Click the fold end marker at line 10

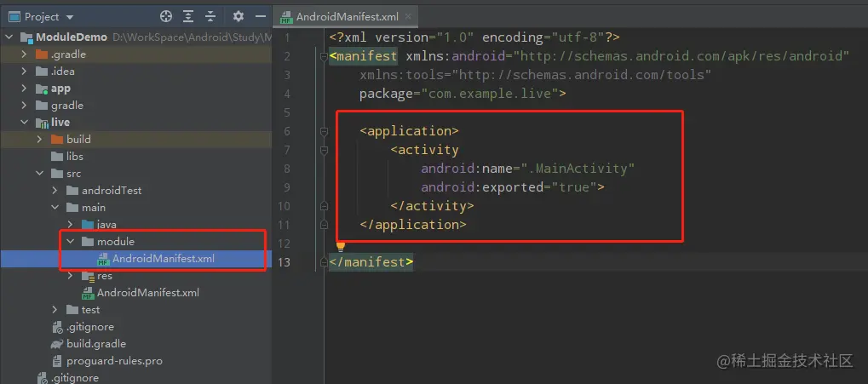click(x=324, y=206)
